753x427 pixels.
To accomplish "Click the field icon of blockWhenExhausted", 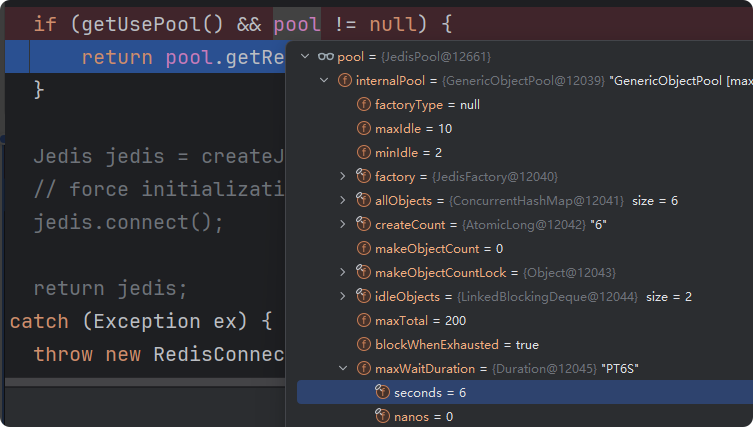I will click(x=364, y=344).
